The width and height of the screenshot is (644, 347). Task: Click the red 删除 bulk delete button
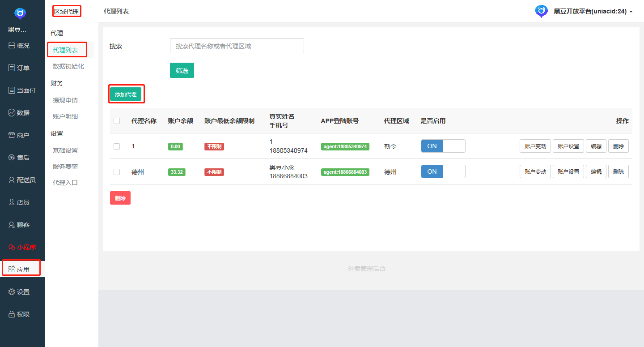tap(120, 198)
